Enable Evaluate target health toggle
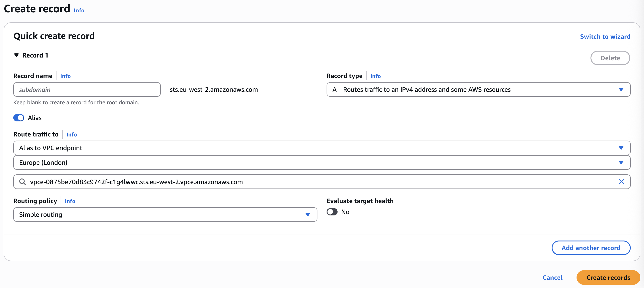Image resolution: width=644 pixels, height=288 pixels. pos(332,212)
